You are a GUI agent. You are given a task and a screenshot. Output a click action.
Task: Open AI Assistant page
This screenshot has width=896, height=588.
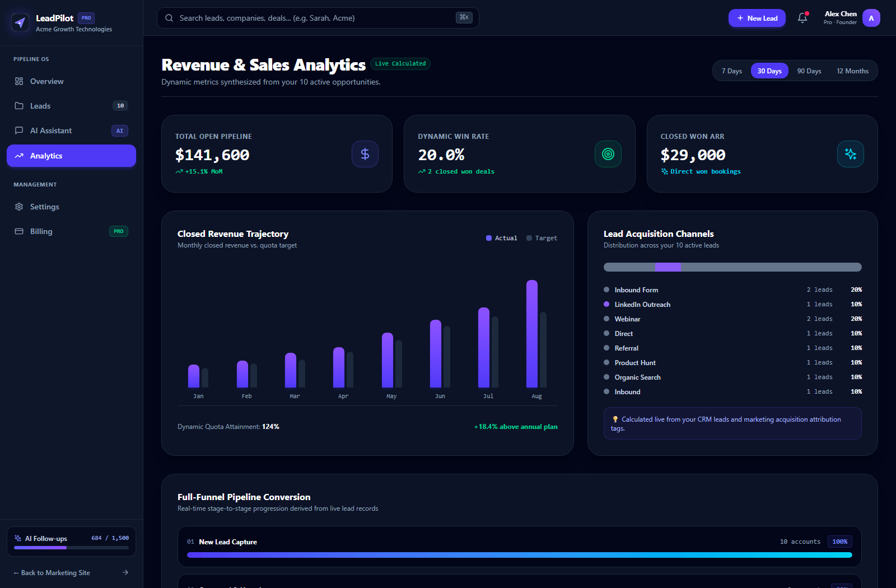(71, 130)
